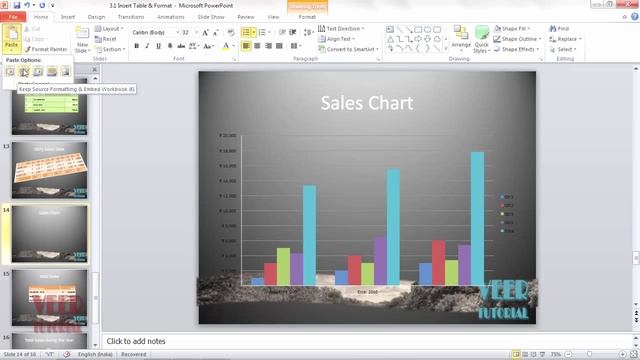Select the Isosceles Triangle shape in the gallery
The height and width of the screenshot is (360, 640).
point(390,39)
